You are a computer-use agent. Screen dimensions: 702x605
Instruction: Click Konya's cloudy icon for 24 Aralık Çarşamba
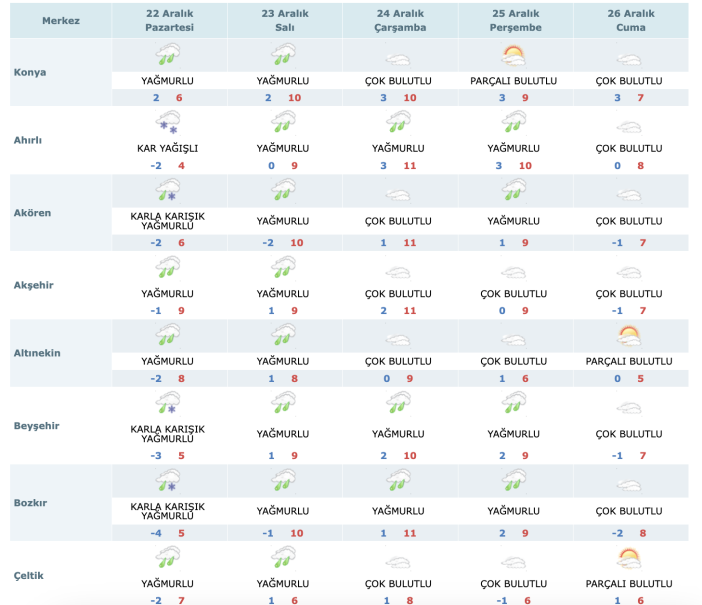(398, 58)
